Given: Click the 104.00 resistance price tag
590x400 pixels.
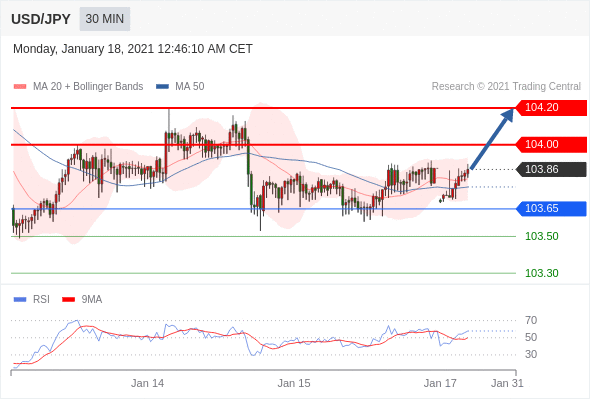Looking at the screenshot, I should [551, 144].
